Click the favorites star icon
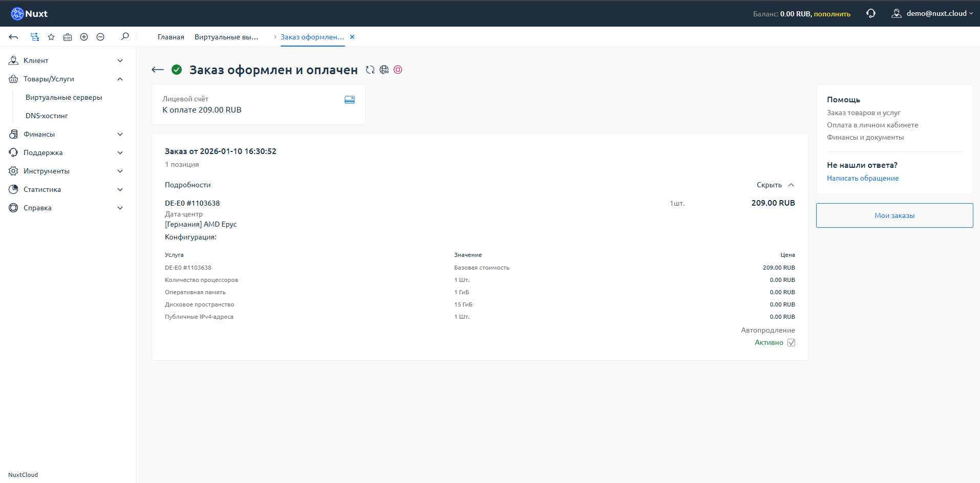This screenshot has width=980, height=483. click(51, 37)
